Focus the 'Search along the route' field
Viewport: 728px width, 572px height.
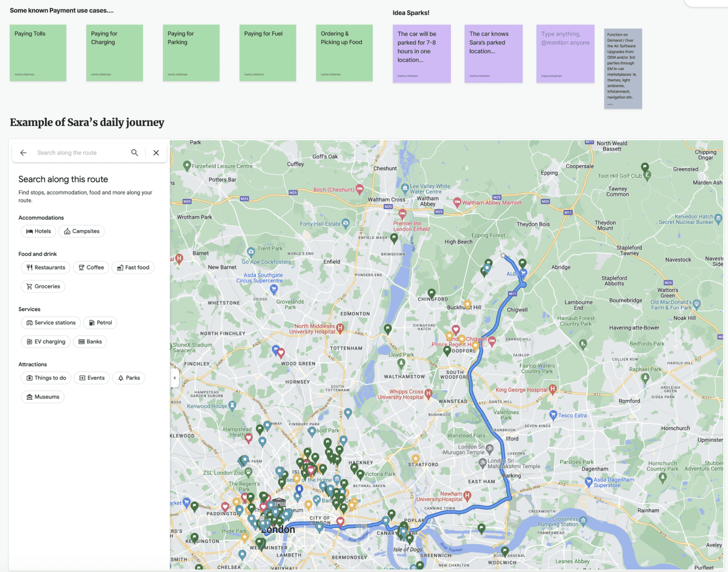pyautogui.click(x=79, y=153)
